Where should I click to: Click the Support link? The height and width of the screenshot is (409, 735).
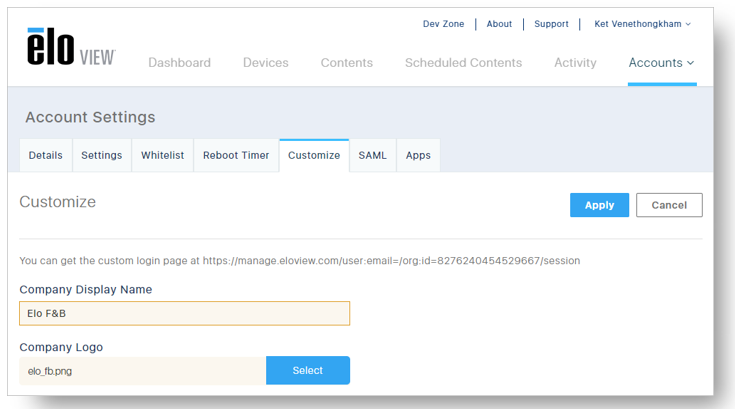click(x=551, y=24)
